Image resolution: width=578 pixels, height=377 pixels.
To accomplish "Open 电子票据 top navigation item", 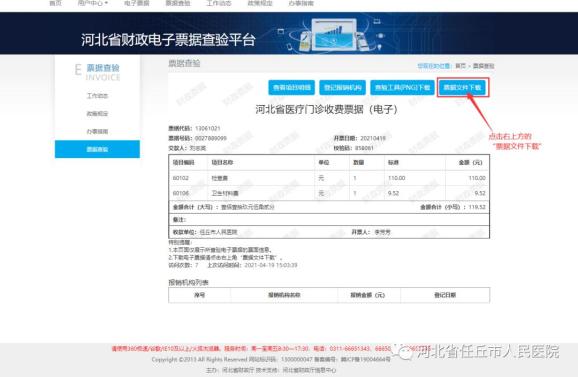I will (x=137, y=3).
